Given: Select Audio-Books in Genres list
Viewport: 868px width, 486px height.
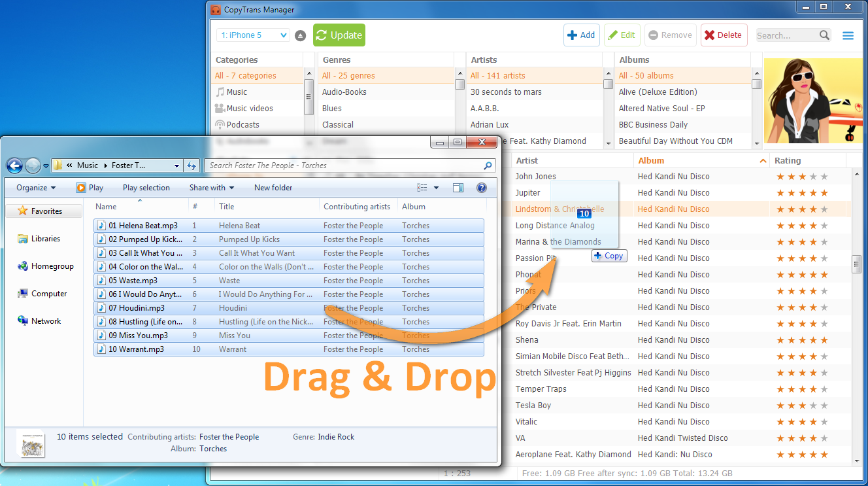Looking at the screenshot, I should [344, 92].
